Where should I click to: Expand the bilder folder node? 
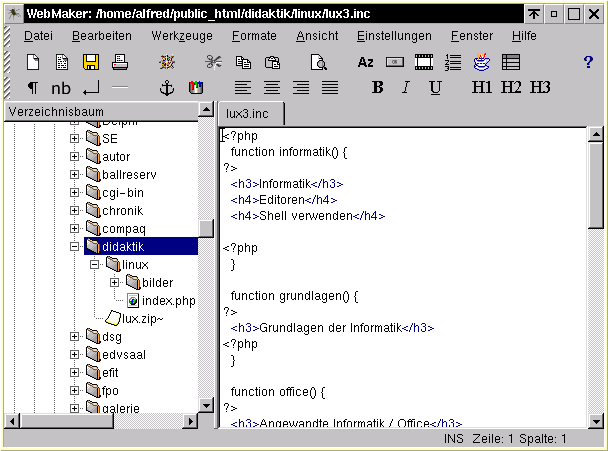pos(114,283)
